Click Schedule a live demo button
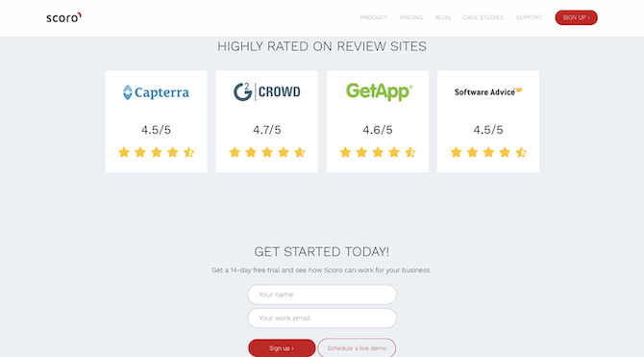The image size is (644, 357). tap(357, 348)
